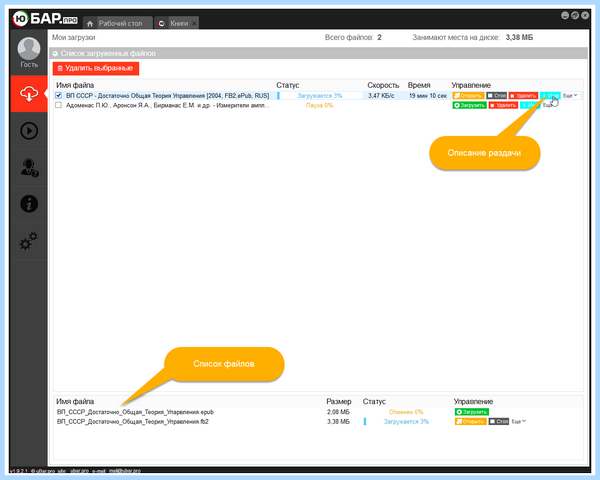Click the Размер column header
This screenshot has width=600, height=480.
tap(339, 401)
